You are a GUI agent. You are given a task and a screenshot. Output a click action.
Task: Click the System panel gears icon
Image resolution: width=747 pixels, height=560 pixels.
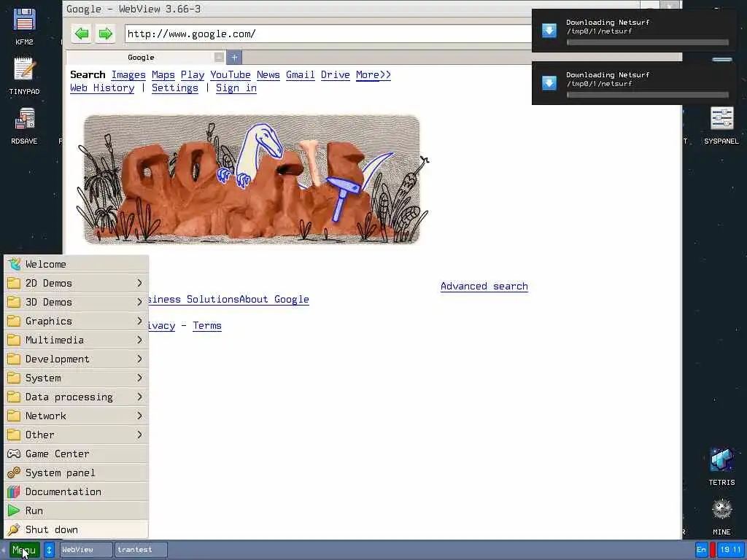(14, 472)
